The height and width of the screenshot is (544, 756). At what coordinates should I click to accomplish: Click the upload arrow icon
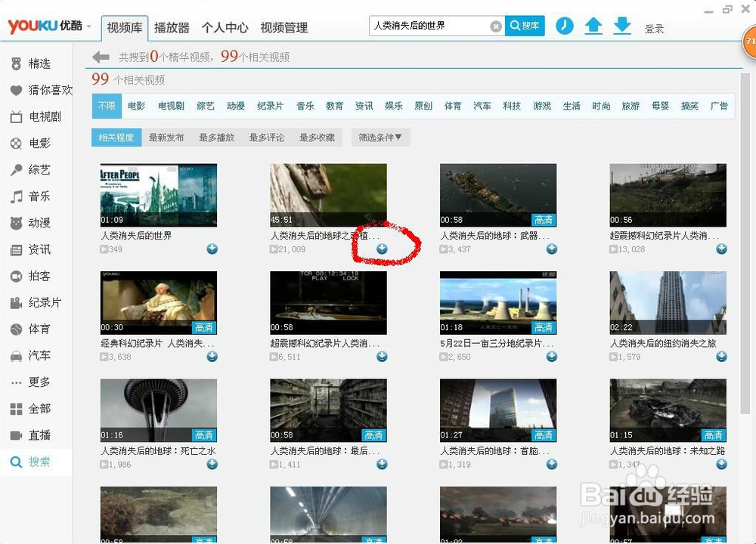click(593, 26)
